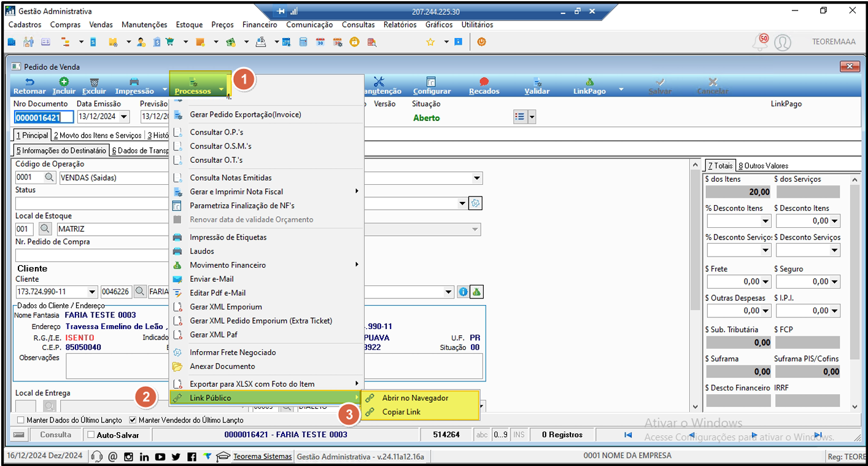Image resolution: width=868 pixels, height=466 pixels.
Task: Click the headset support icon in status bar
Action: tap(96, 456)
